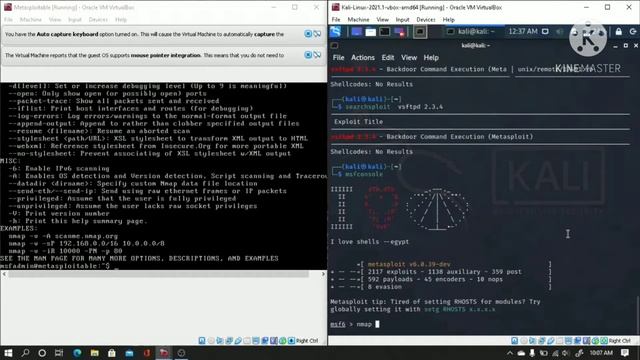Dismiss the Auto capture keyboard notification
This screenshot has height=360, width=640.
(308, 34)
